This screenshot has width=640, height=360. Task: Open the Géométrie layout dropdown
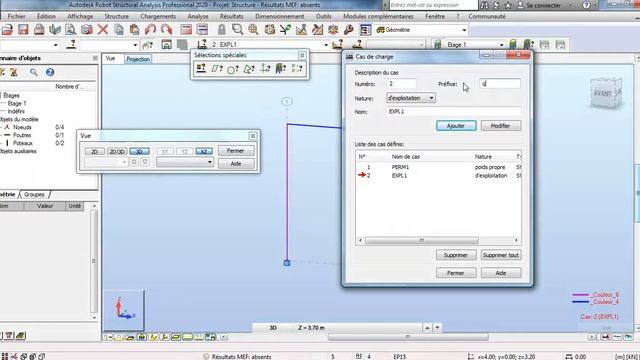[464, 30]
